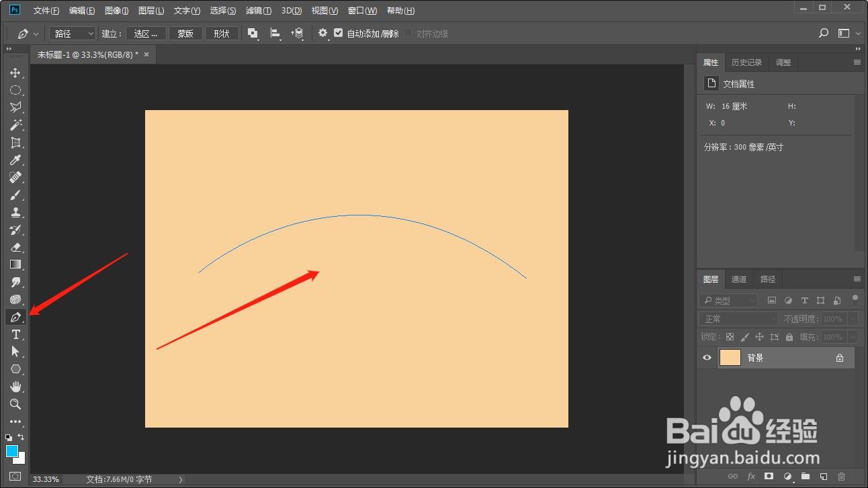Open the 图层(L) menu
The width and height of the screenshot is (868, 488).
pos(151,11)
